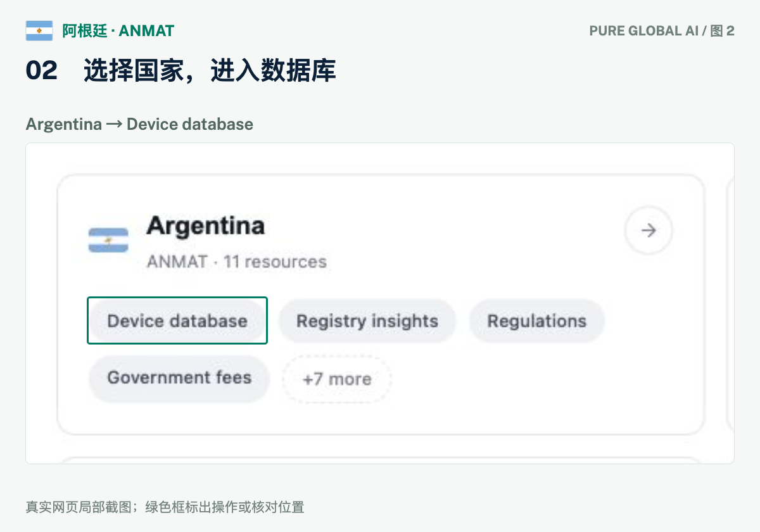The height and width of the screenshot is (532, 760).
Task: Open the Registry insights chip
Action: coord(367,320)
